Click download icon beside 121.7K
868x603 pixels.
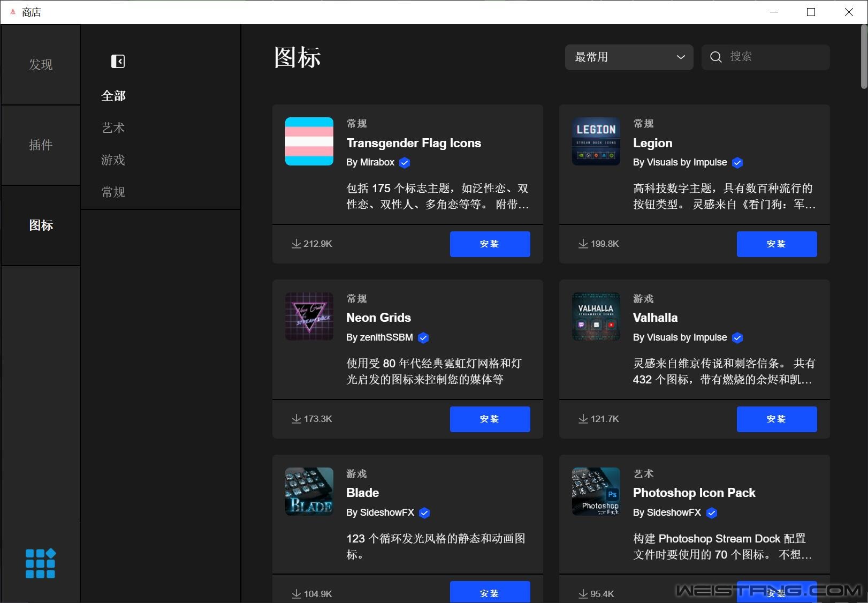pyautogui.click(x=583, y=419)
